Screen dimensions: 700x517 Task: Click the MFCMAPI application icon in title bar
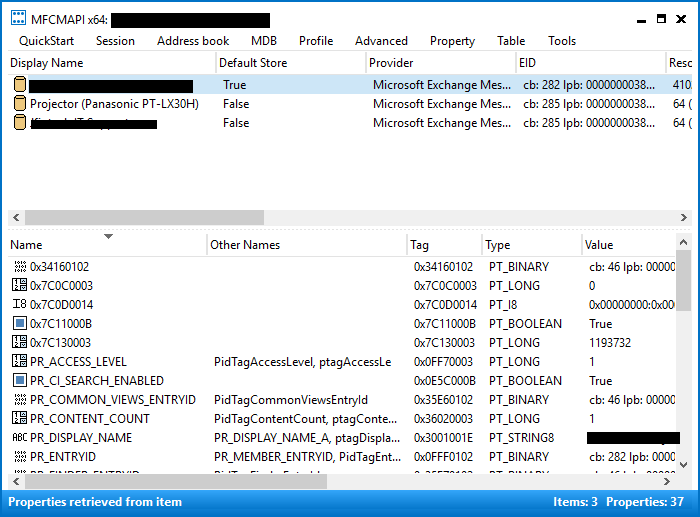click(x=18, y=18)
